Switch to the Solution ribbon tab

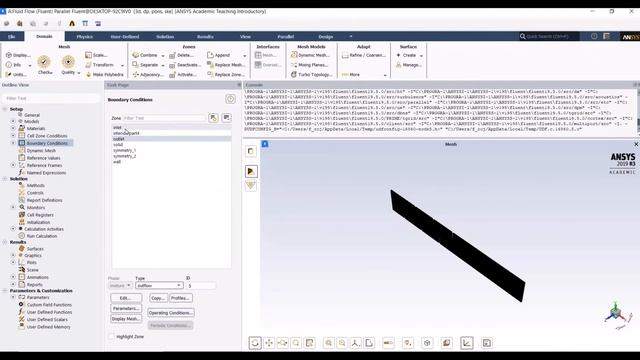point(165,36)
